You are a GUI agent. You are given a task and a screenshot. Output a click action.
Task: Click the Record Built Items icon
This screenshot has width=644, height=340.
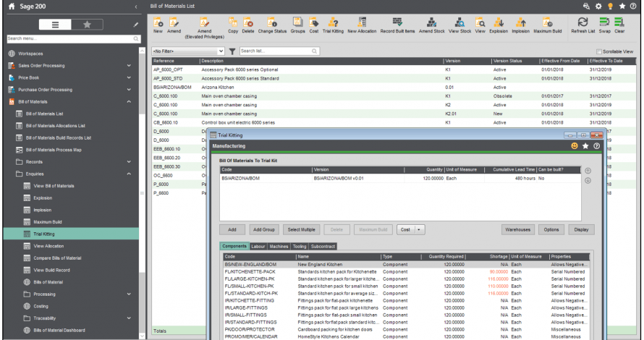click(397, 25)
